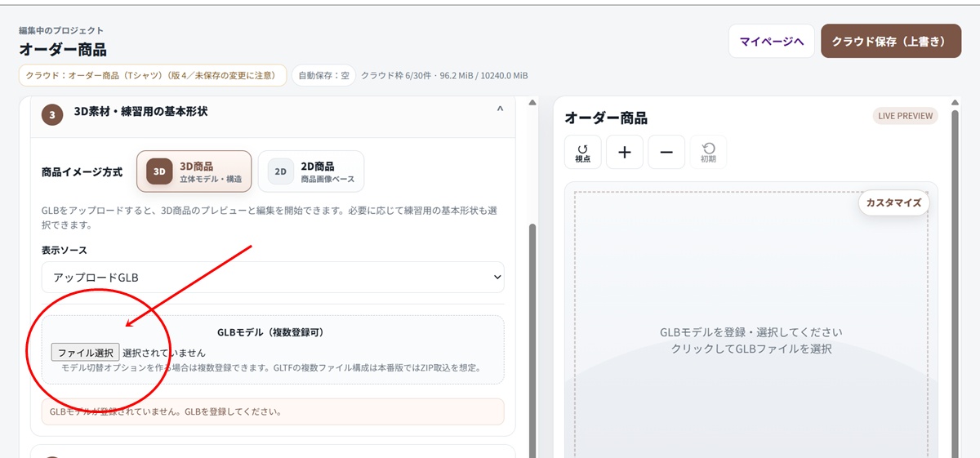This screenshot has width=980, height=458.
Task: Click the LIVE PREVIEW badge
Action: coord(905,116)
